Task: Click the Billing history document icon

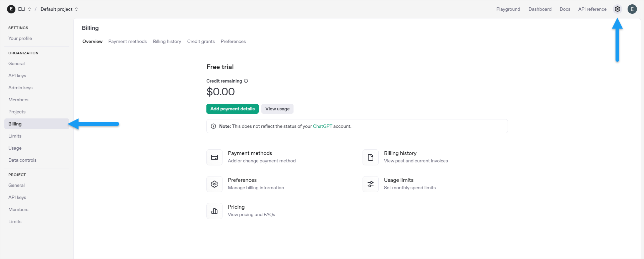Action: click(x=370, y=157)
